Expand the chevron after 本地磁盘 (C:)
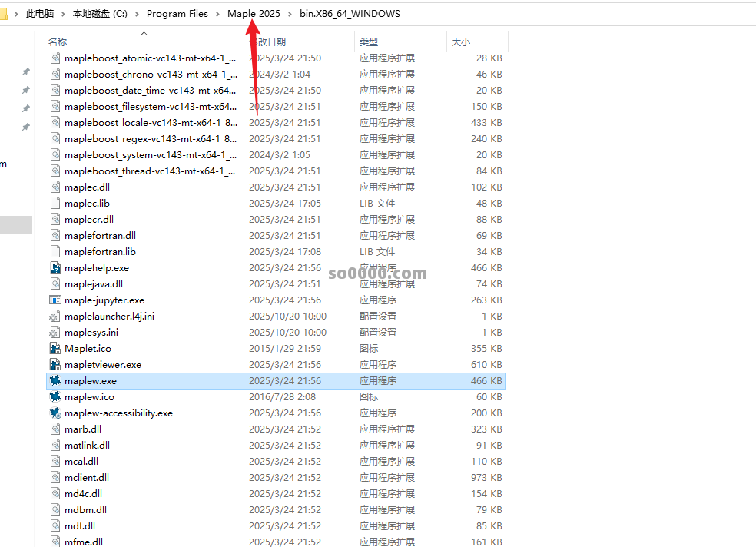The height and width of the screenshot is (547, 756). [137, 14]
